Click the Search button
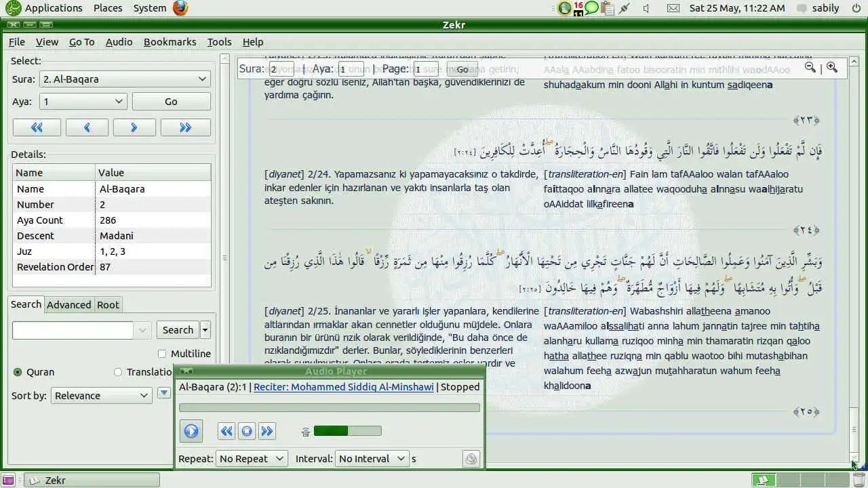This screenshot has width=868, height=488. [x=178, y=330]
